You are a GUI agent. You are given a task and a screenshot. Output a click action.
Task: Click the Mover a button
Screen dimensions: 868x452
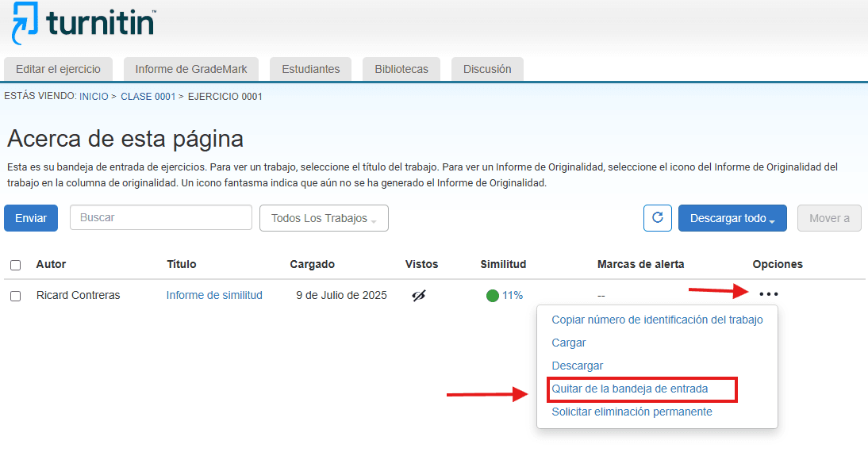pos(829,218)
